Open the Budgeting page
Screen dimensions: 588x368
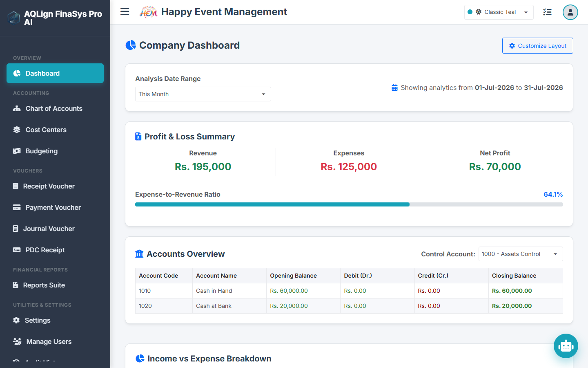click(x=55, y=151)
